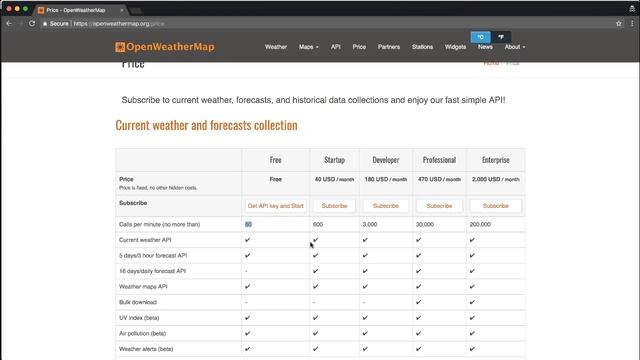Click the Professional column header
This screenshot has height=360, width=640.
(439, 160)
